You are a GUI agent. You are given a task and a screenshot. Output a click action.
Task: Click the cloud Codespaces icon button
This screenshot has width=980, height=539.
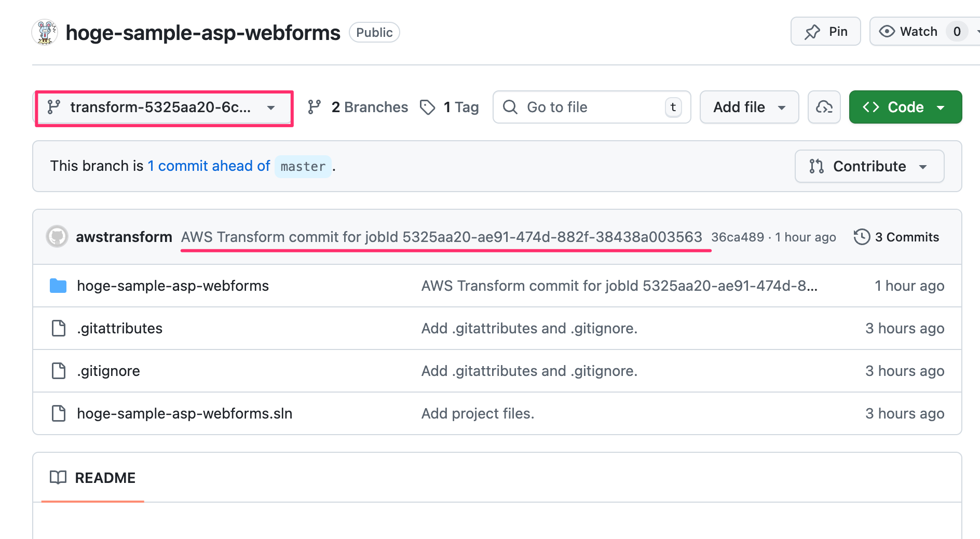pos(824,107)
